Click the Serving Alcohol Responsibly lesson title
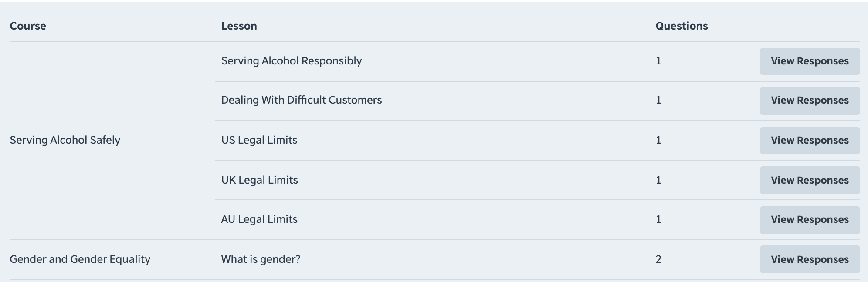Image resolution: width=868 pixels, height=282 pixels. point(291,61)
